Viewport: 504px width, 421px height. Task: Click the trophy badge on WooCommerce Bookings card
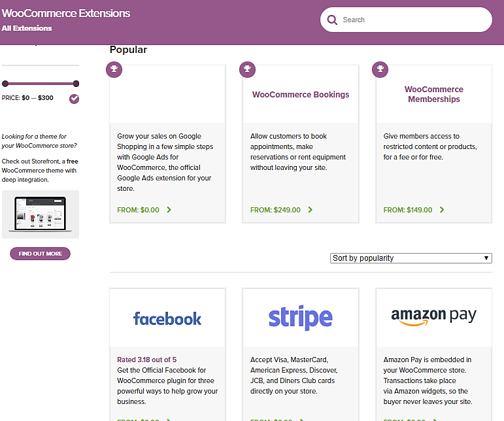[248, 69]
